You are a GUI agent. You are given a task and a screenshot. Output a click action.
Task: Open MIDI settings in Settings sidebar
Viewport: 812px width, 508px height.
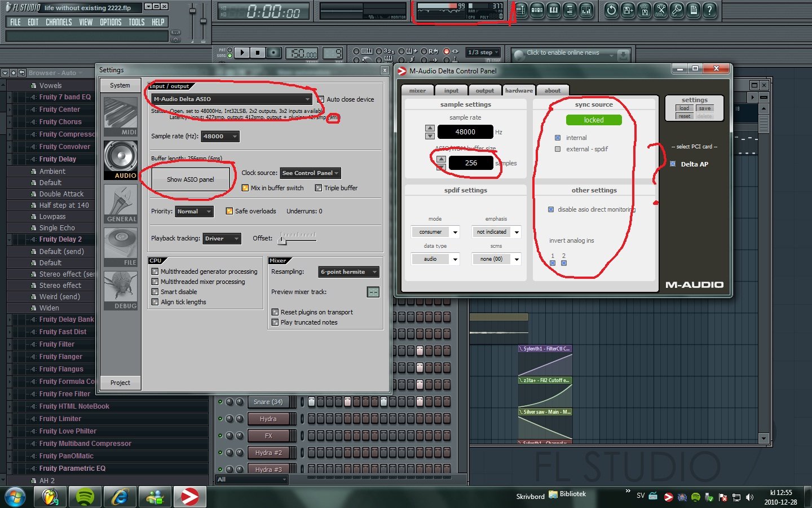click(x=121, y=116)
